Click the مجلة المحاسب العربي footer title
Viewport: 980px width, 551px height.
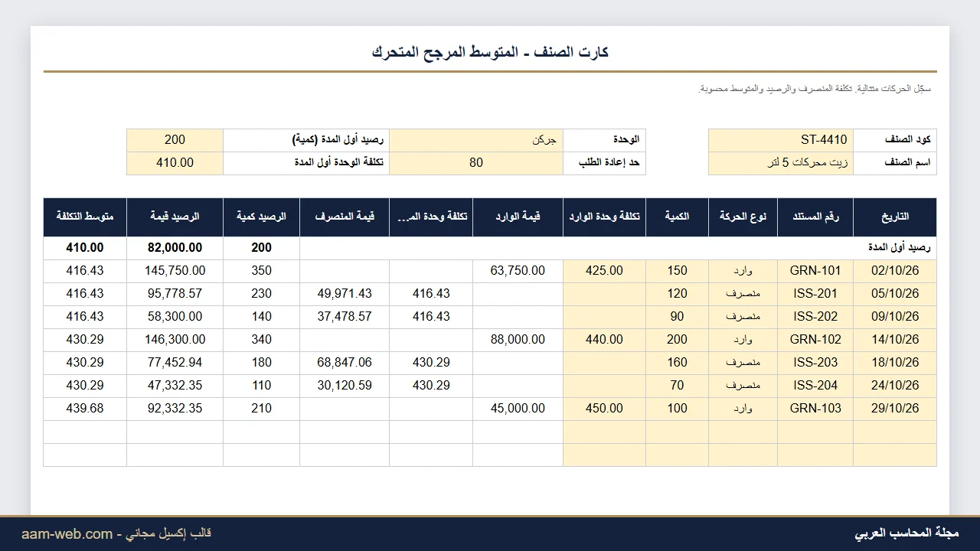(906, 533)
